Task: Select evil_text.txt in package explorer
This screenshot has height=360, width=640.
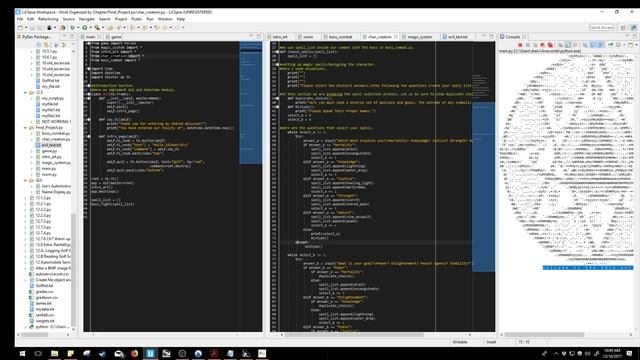Action: coord(51,145)
